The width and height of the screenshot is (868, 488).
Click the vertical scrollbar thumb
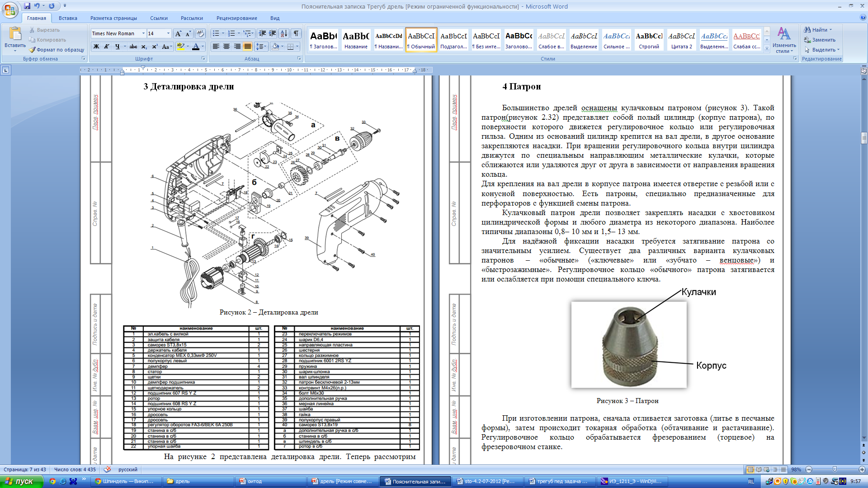point(864,138)
